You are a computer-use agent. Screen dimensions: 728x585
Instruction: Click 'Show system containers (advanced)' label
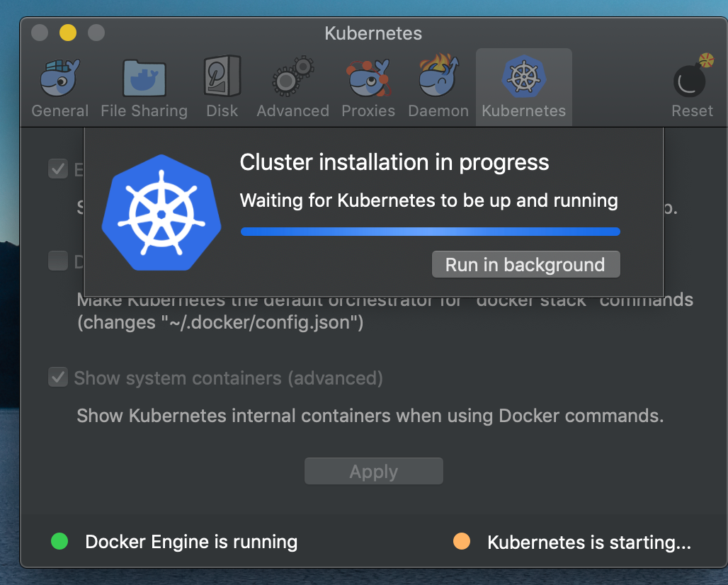[229, 378]
